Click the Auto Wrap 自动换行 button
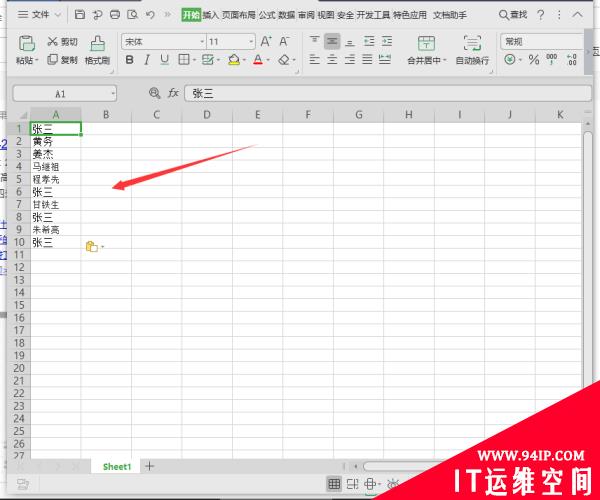 tap(472, 50)
